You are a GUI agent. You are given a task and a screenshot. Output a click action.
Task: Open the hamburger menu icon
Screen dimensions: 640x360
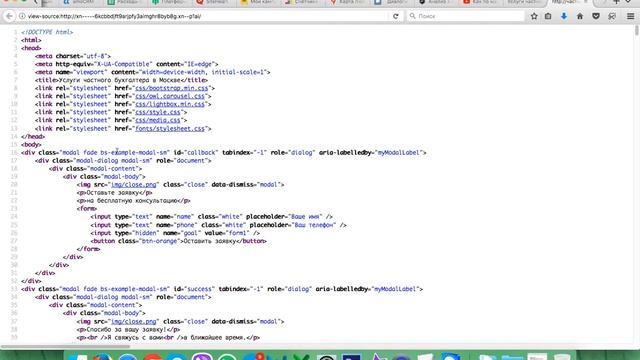click(630, 16)
